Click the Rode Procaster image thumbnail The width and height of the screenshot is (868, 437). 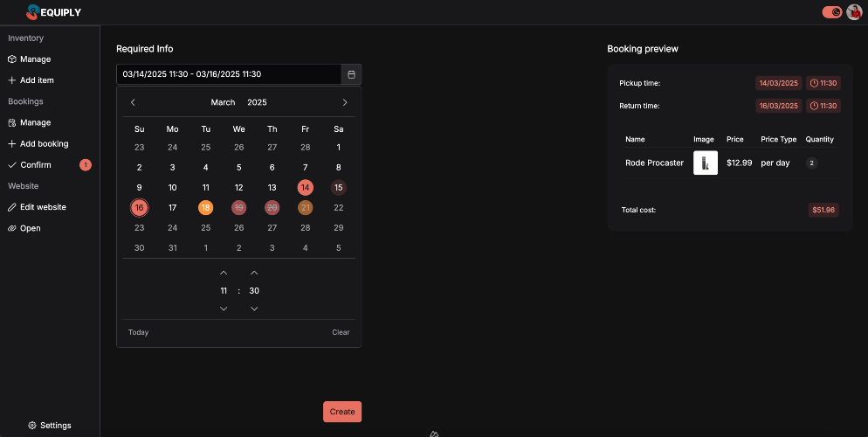tap(706, 163)
